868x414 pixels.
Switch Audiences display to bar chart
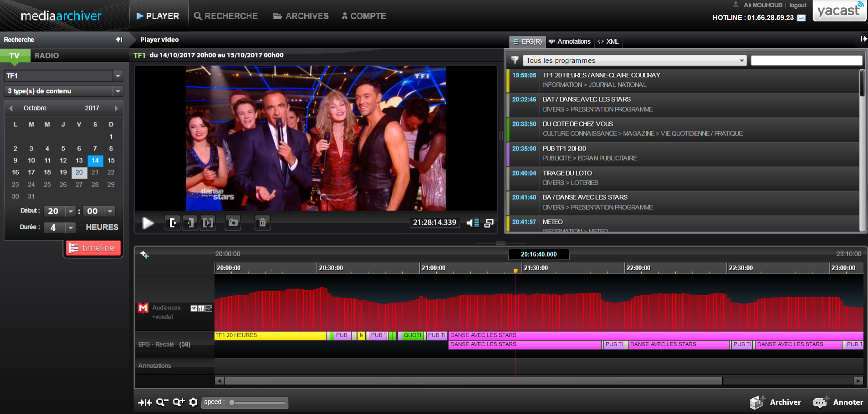[201, 308]
